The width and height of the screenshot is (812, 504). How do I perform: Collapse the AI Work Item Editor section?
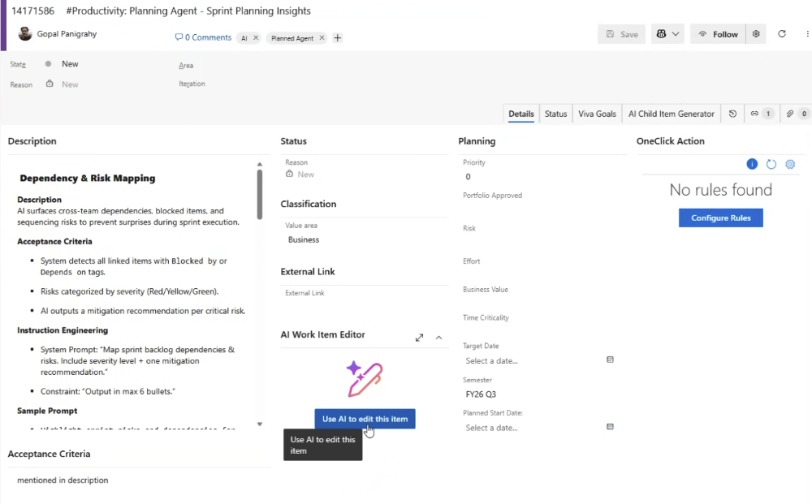coord(438,337)
